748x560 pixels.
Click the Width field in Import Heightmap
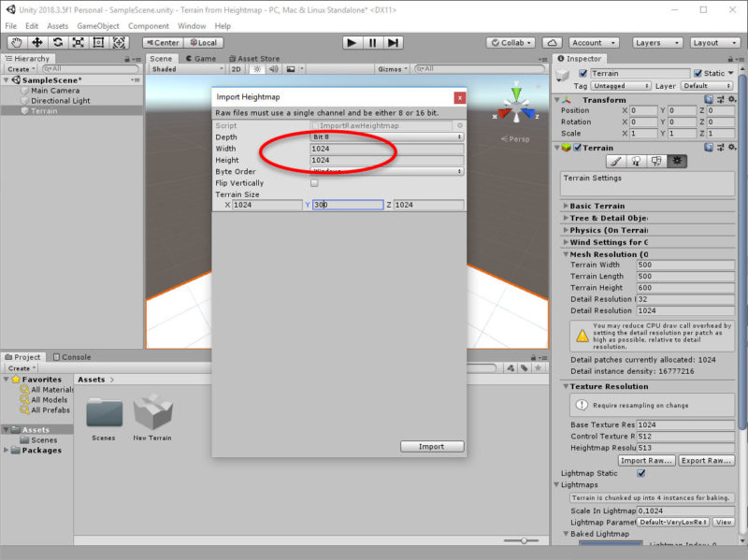(x=386, y=149)
